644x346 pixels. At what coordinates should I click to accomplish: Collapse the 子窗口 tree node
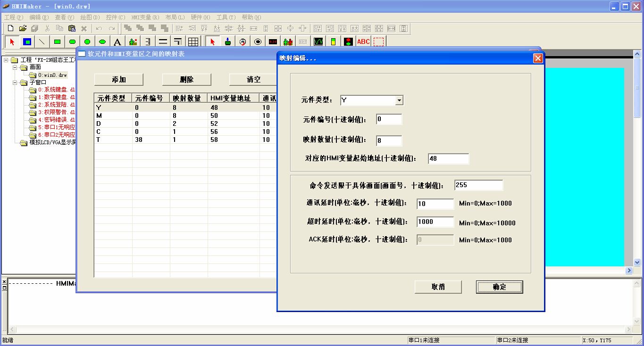[x=15, y=82]
